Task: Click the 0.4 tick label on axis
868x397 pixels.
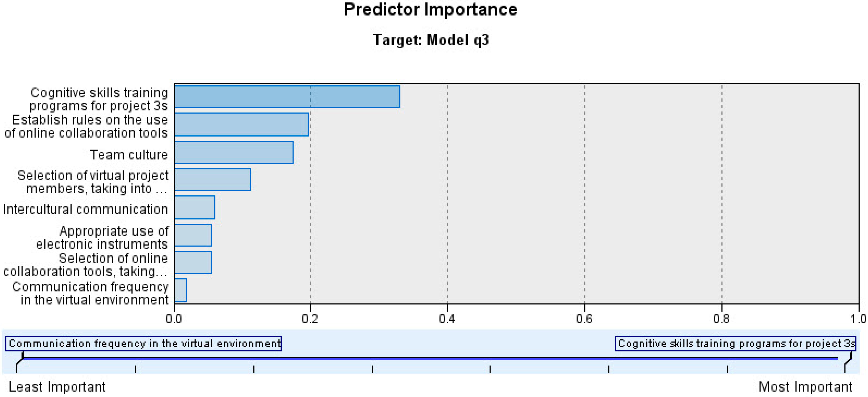Action: pyautogui.click(x=447, y=319)
